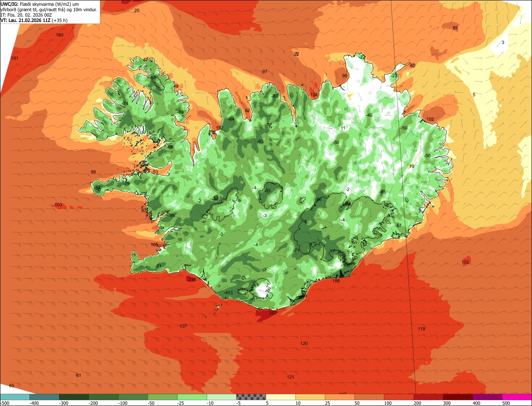
Task: Click the '137' value in the southern sea
Action: [183, 326]
